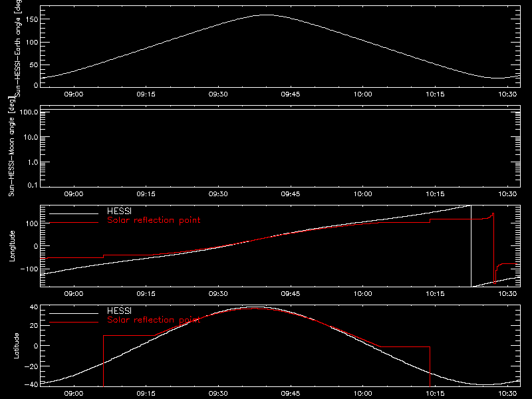Select HESSI legend label in Longitude plot
This screenshot has height=399, width=532.
(x=119, y=211)
